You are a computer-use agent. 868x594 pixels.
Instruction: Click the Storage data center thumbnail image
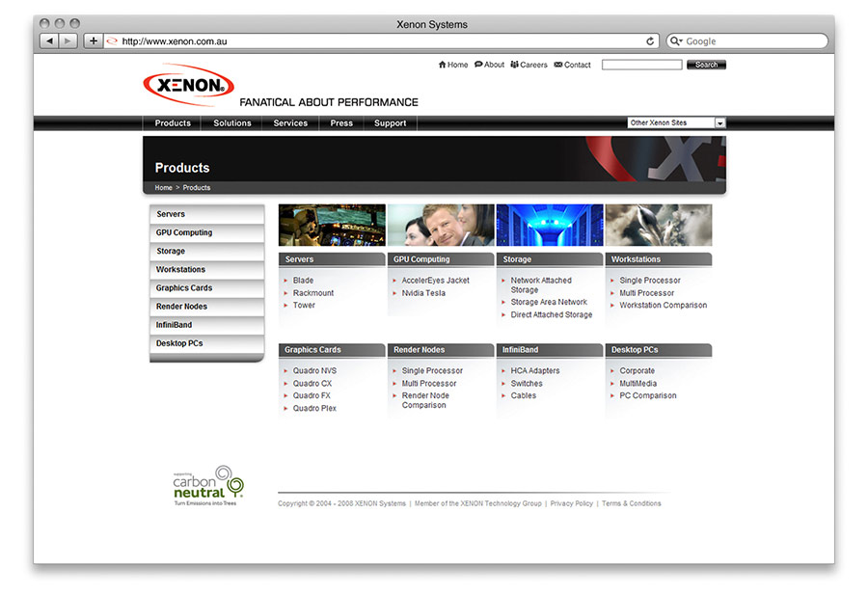click(x=550, y=225)
